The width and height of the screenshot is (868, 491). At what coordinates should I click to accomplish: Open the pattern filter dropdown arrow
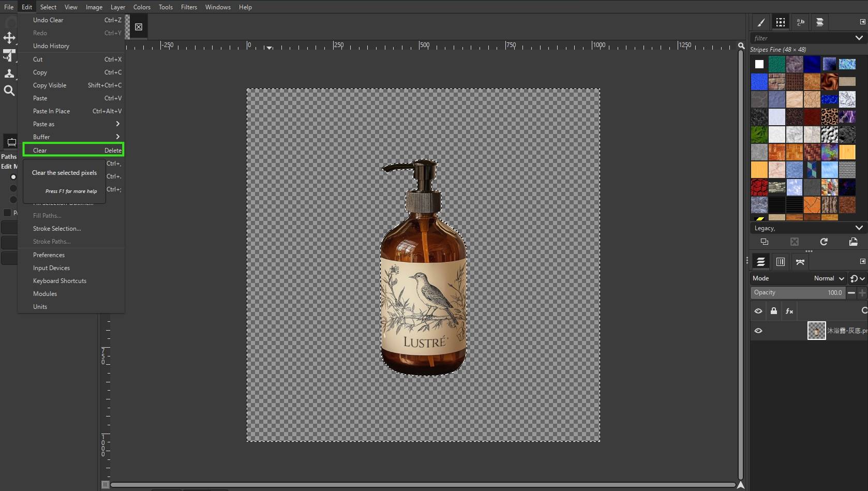[859, 38]
